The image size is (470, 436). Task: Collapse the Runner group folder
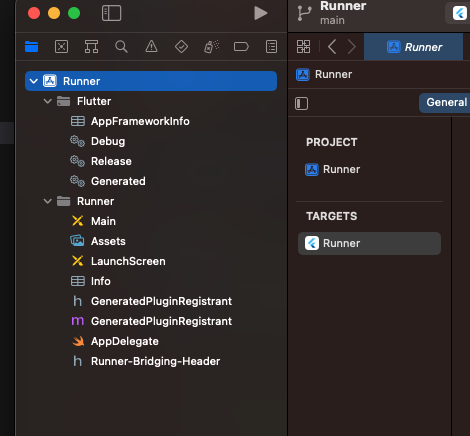48,201
